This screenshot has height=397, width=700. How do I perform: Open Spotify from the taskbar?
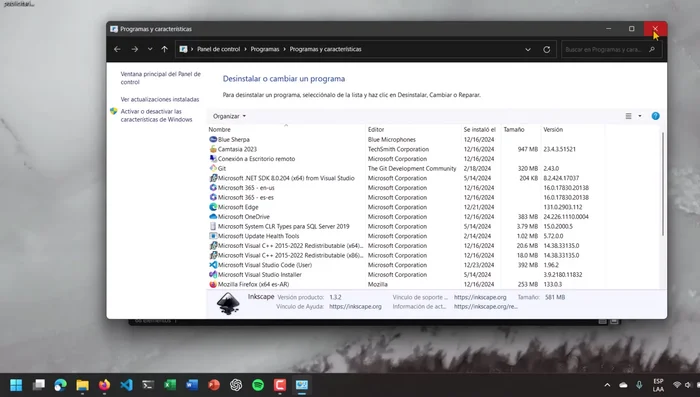[x=258, y=385]
